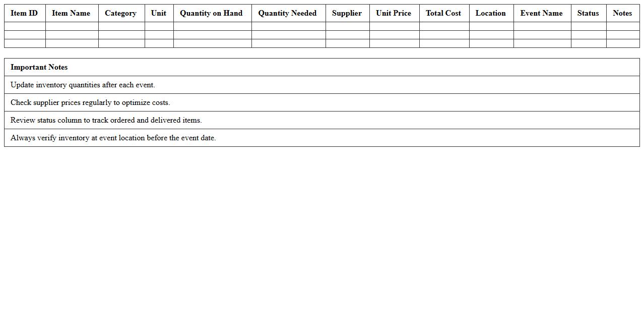The image size is (644, 328).
Task: Select the Item Name column header
Action: 71,13
